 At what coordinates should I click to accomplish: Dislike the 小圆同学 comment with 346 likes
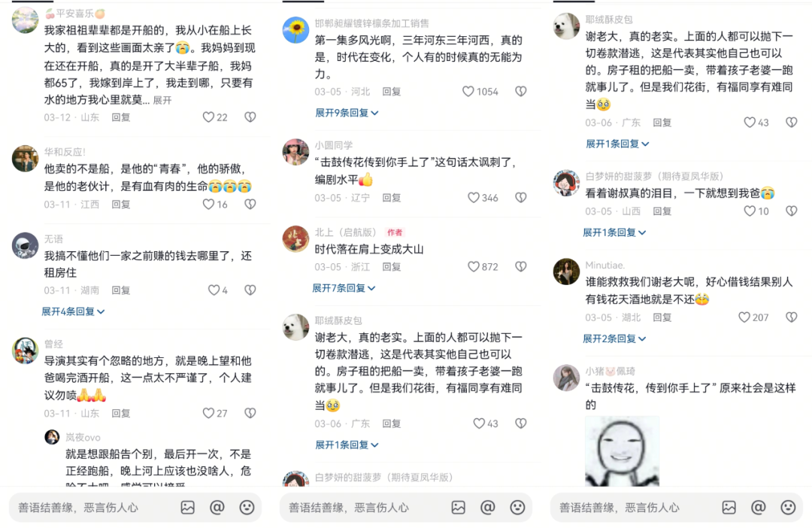tap(521, 197)
